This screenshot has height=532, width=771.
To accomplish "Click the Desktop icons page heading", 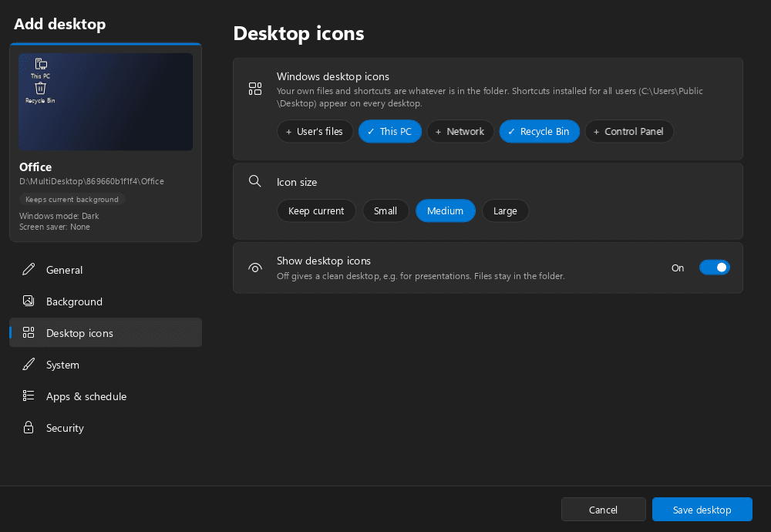I will click(x=298, y=33).
